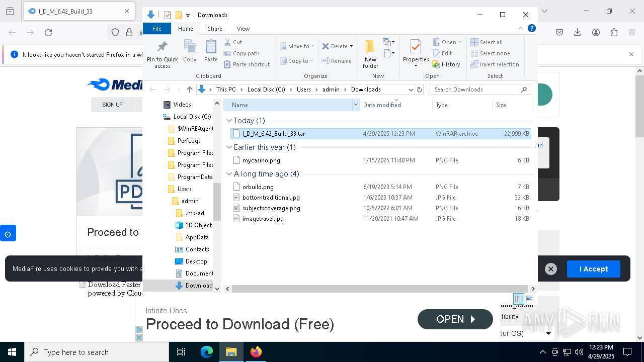Viewport: 644px width, 362px height.
Task: Click OPEN button in the ad
Action: pos(455,319)
